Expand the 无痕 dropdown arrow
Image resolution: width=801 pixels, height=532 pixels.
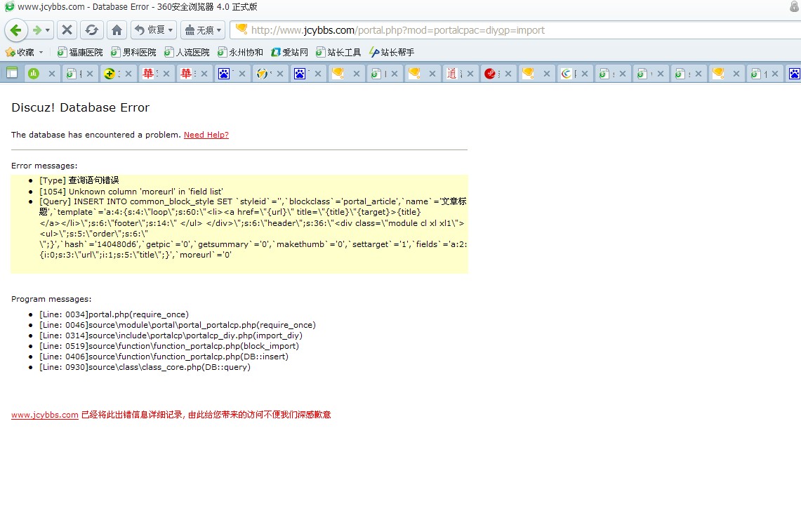click(219, 30)
